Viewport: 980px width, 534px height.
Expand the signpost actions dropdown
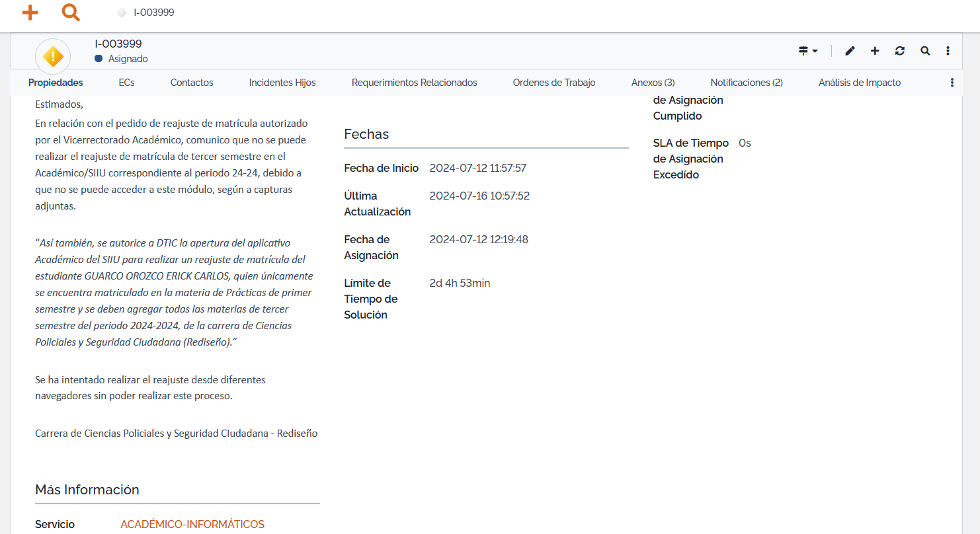pyautogui.click(x=808, y=51)
